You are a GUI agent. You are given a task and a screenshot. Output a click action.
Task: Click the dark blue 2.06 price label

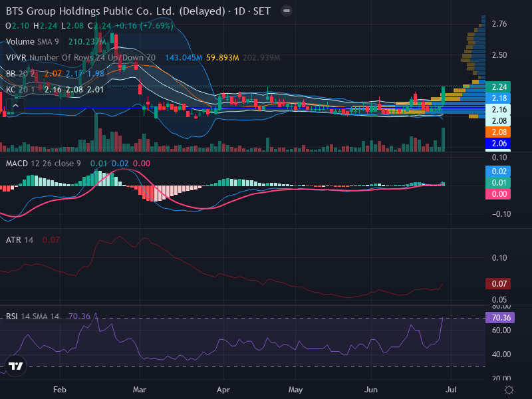(x=498, y=143)
